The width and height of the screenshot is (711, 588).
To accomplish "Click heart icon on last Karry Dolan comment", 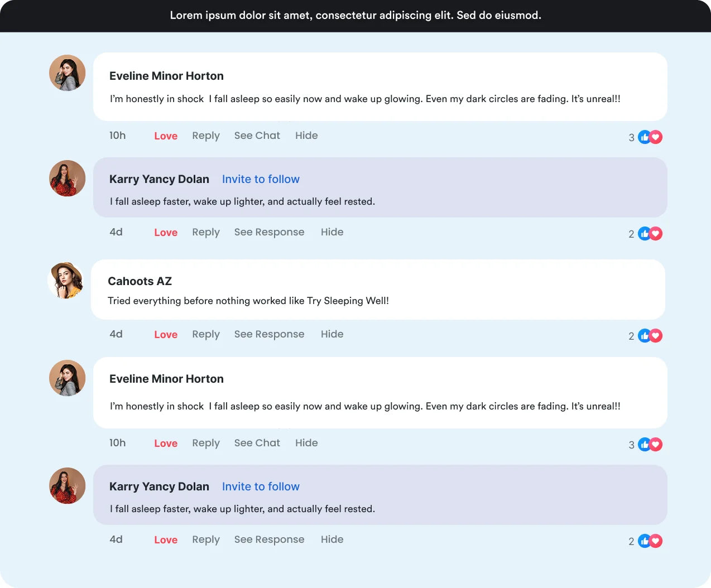I will 657,541.
